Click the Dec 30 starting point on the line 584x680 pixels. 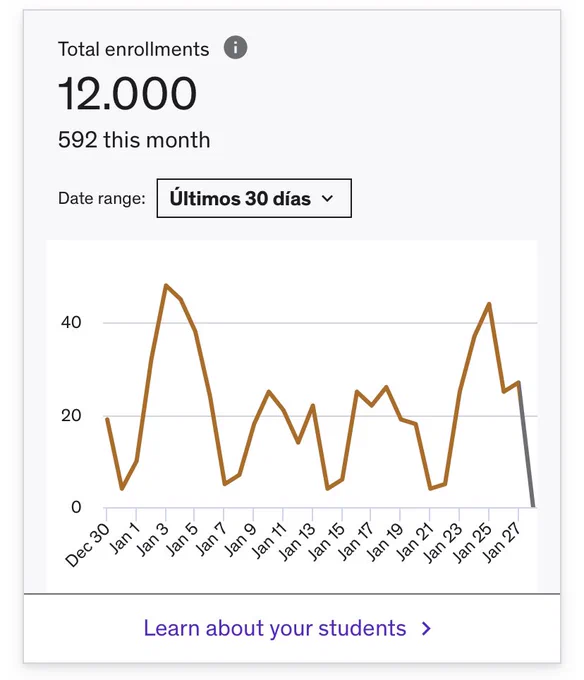(107, 418)
